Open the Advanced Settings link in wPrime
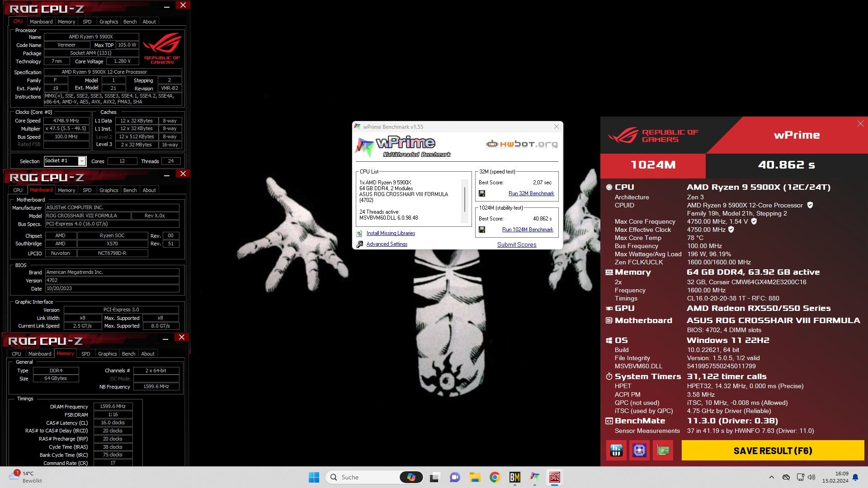Image resolution: width=868 pixels, height=488 pixels. (x=387, y=244)
